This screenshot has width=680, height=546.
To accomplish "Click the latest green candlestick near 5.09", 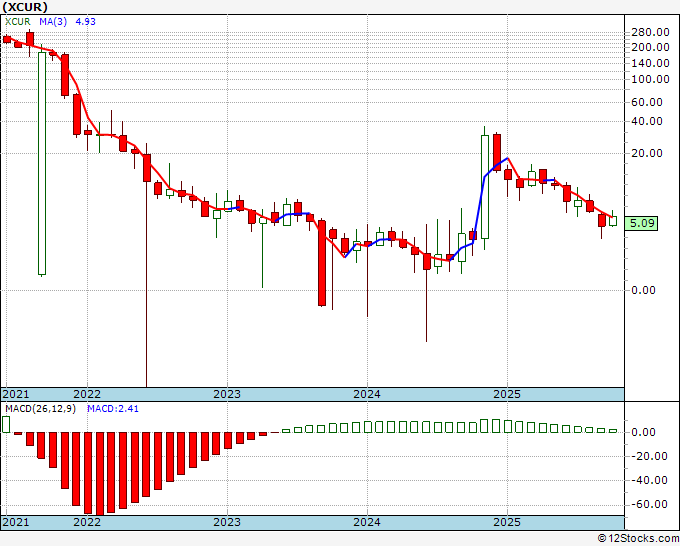I will coord(613,221).
